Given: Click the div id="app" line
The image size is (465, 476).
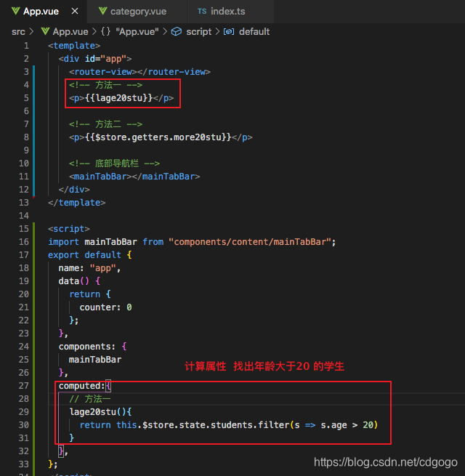Looking at the screenshot, I should click(95, 59).
